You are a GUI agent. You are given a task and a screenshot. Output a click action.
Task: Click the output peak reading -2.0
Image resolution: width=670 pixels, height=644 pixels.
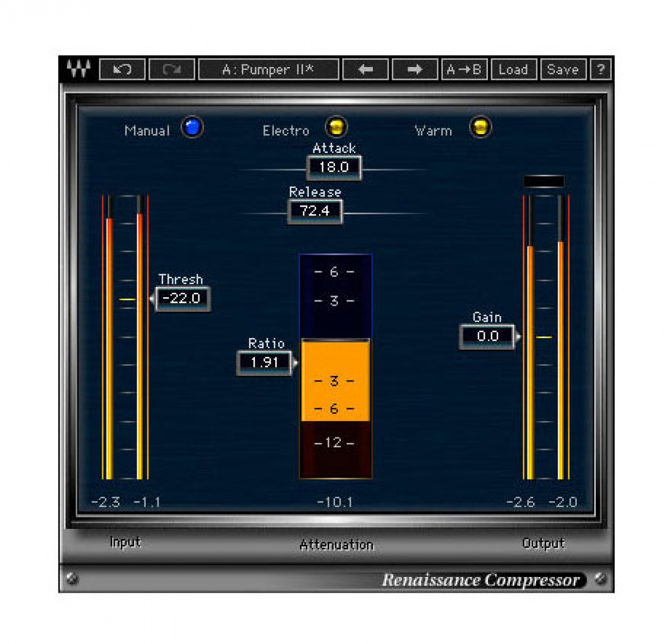(563, 502)
